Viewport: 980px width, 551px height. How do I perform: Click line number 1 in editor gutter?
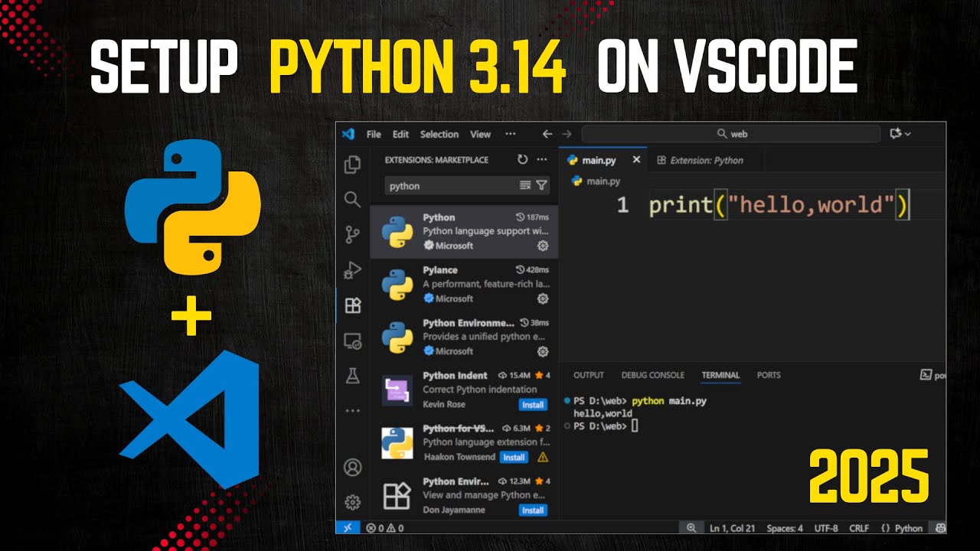(622, 205)
